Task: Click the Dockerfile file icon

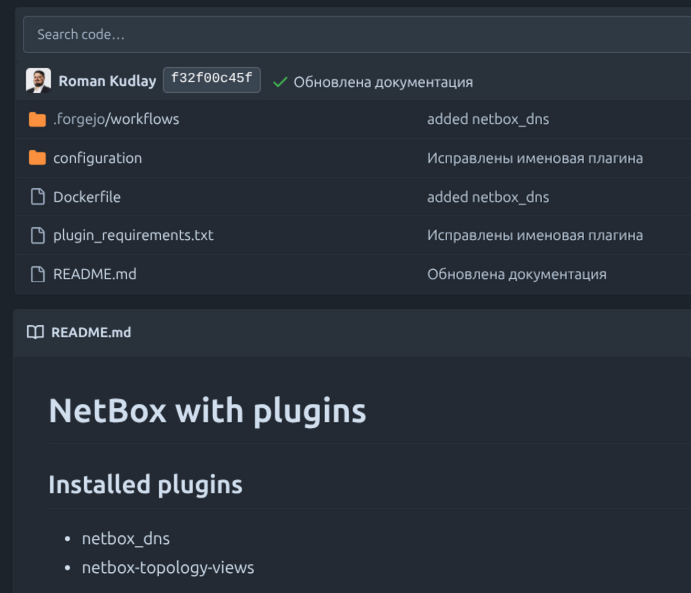Action: tap(38, 197)
